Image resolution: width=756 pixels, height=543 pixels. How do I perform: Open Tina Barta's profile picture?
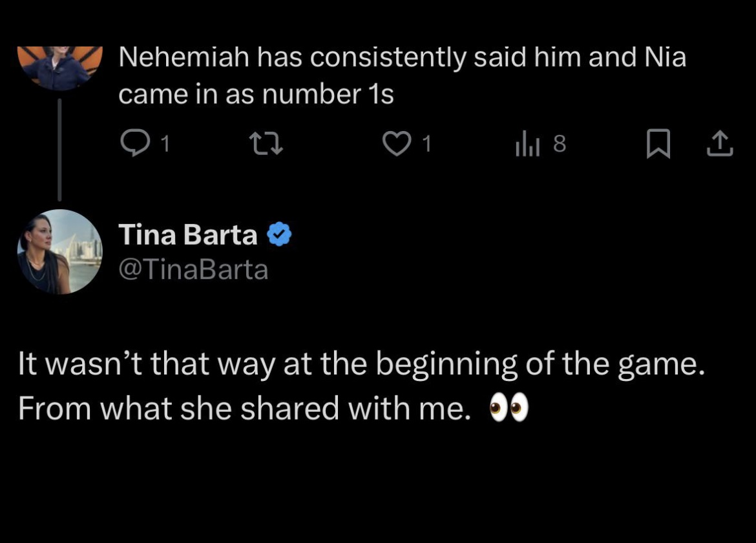point(60,252)
